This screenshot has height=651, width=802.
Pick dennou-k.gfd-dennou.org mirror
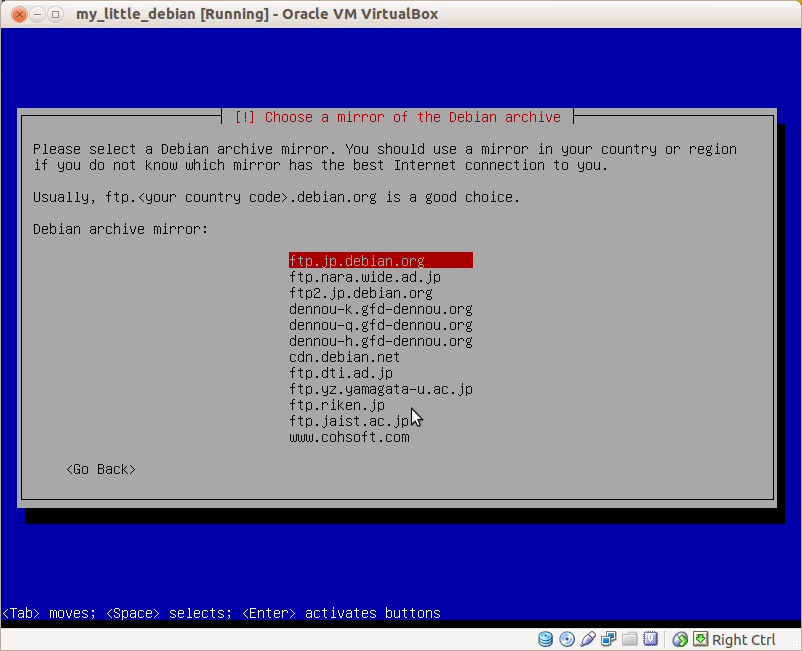point(381,309)
